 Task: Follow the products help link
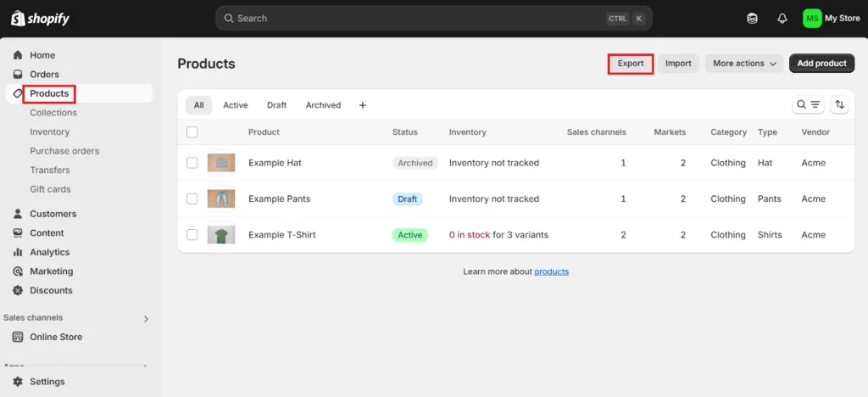(551, 271)
